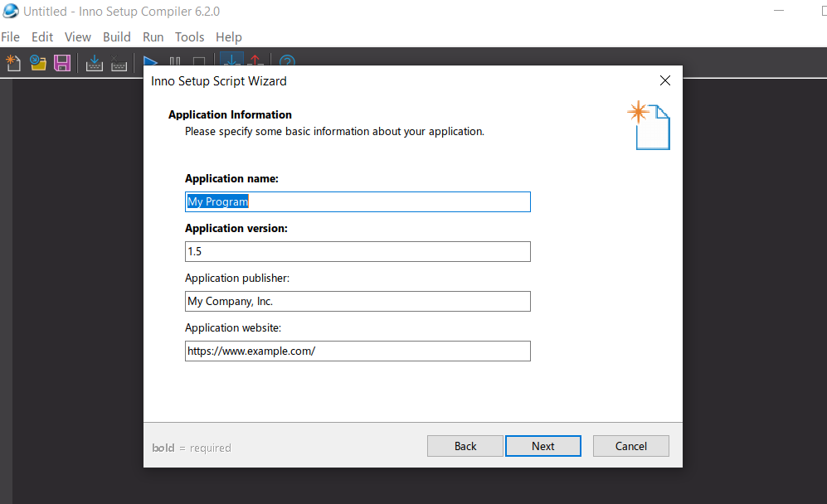Select the Application publisher text box
Viewport: 827px width, 504px height.
358,301
